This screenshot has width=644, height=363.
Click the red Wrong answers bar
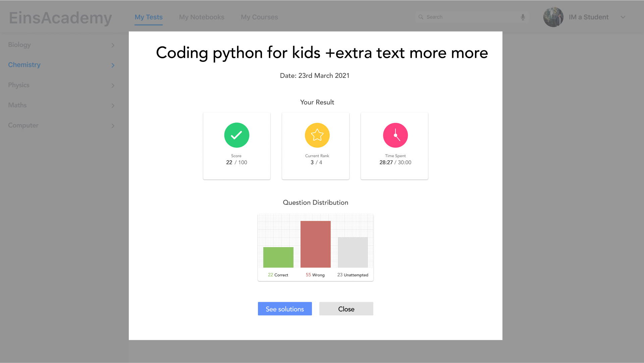pos(315,244)
